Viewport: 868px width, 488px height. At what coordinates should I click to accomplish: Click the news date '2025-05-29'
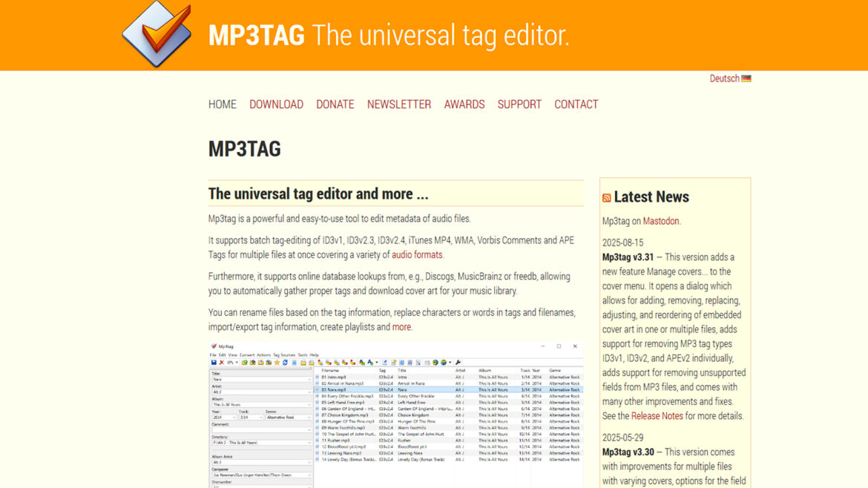click(622, 437)
